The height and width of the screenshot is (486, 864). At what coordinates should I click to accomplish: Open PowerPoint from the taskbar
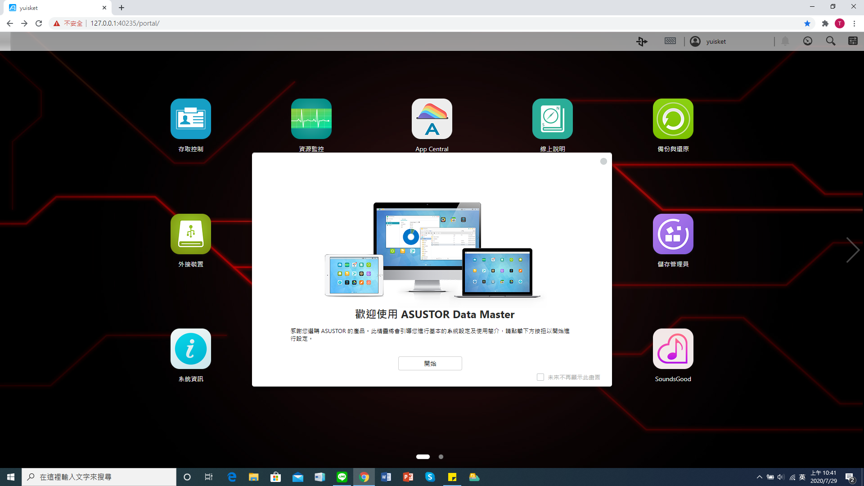tap(408, 477)
